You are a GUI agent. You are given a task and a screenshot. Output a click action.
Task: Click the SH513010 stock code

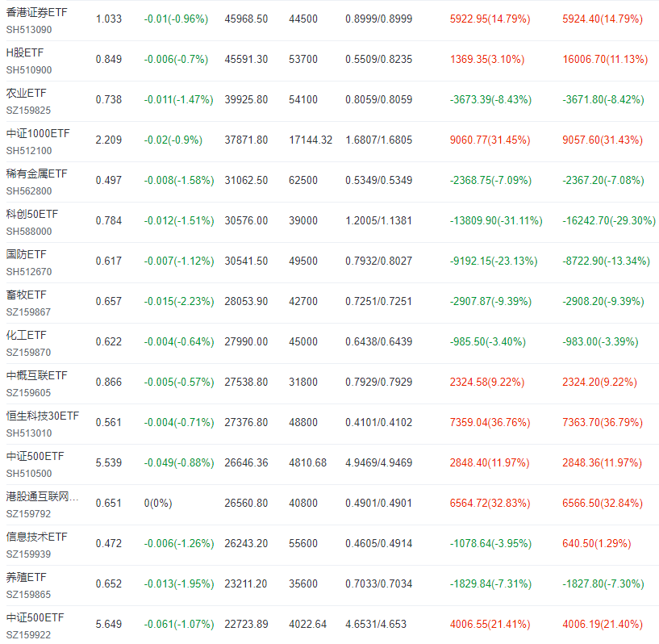29,433
